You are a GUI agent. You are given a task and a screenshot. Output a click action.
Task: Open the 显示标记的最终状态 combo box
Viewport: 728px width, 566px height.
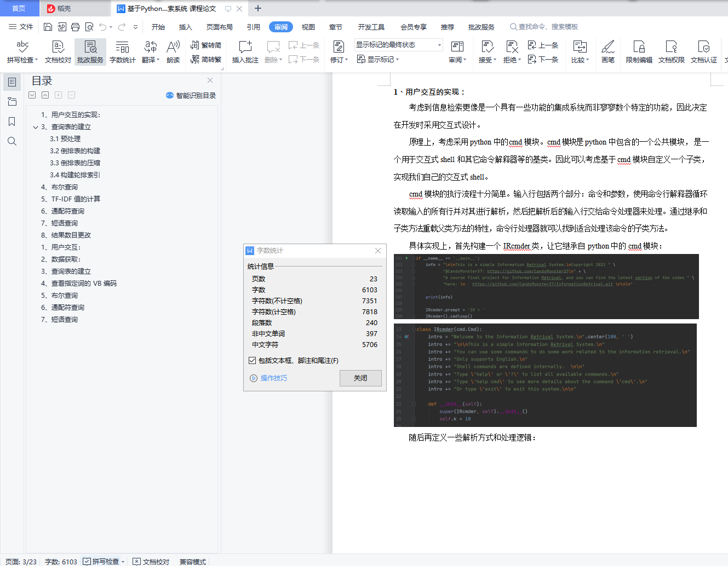coord(398,45)
